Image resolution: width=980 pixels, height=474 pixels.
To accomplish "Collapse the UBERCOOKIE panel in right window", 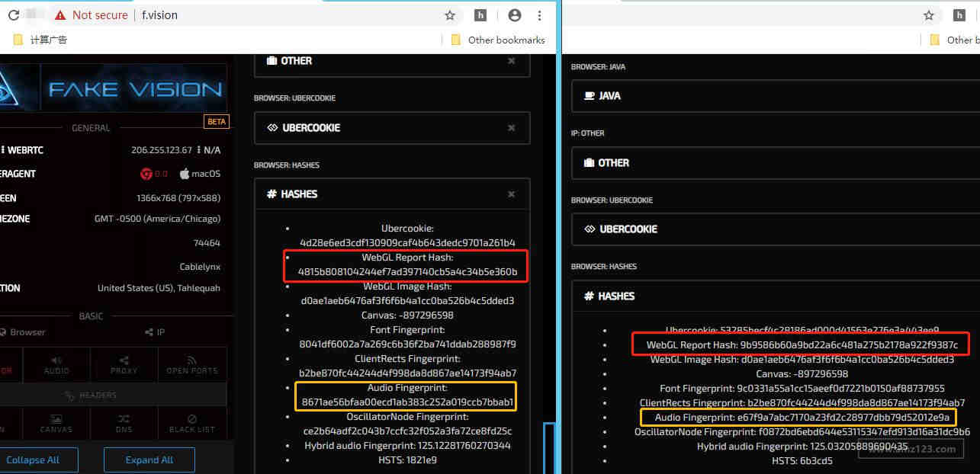I will pyautogui.click(x=776, y=229).
